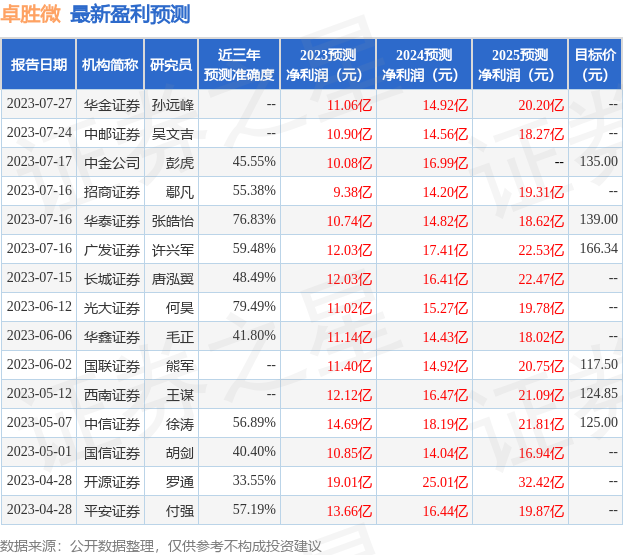Click analyst 鄢凡
The width and height of the screenshot is (623, 555).
pos(180,192)
